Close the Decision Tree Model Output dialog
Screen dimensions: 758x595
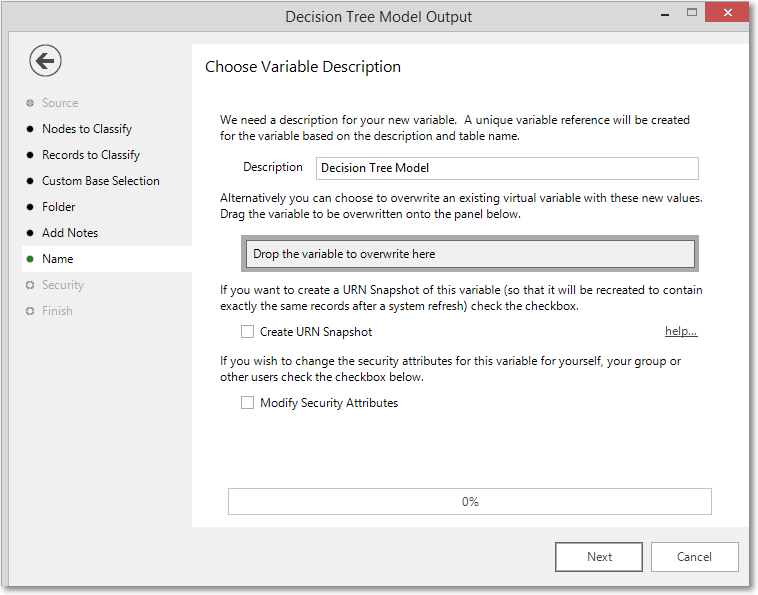coord(728,13)
